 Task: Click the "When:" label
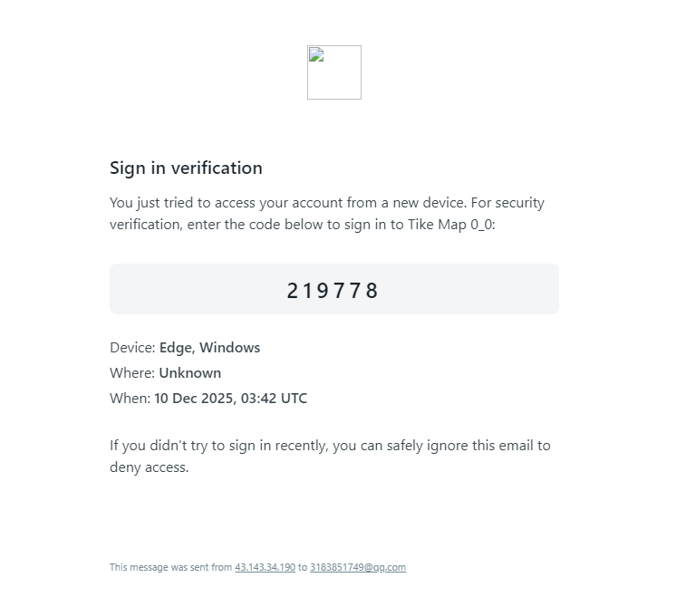click(130, 399)
